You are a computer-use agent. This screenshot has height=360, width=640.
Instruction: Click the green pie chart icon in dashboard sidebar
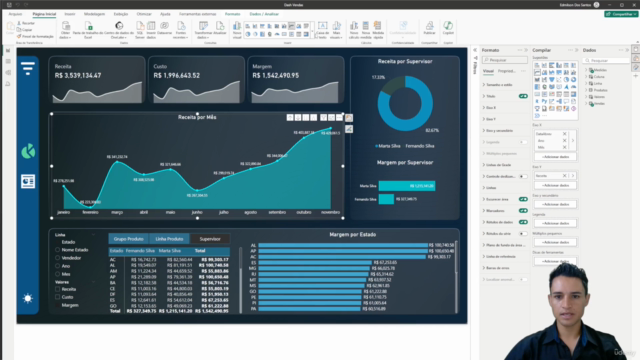click(28, 151)
